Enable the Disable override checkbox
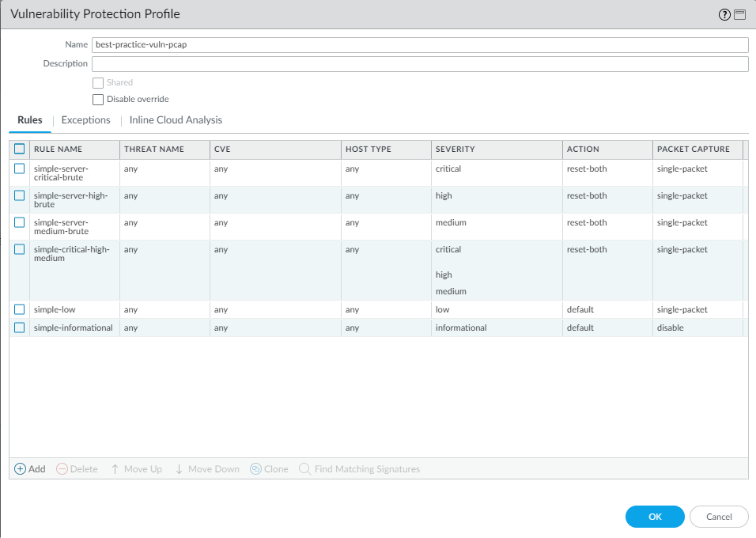Screen dimensions: 756x538 tap(98, 100)
